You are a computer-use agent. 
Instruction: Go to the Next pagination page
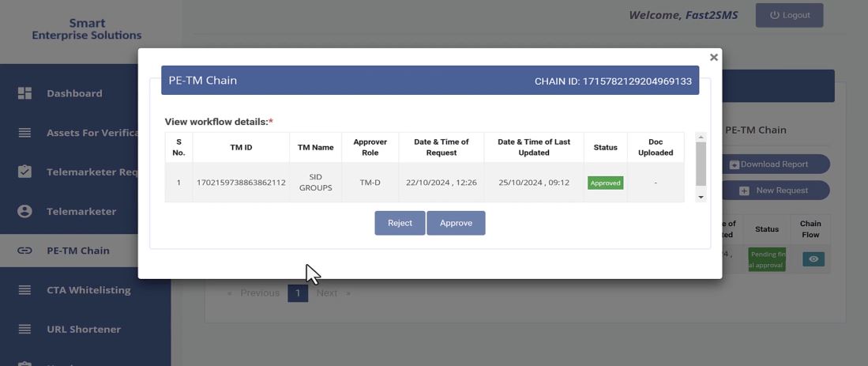(327, 293)
